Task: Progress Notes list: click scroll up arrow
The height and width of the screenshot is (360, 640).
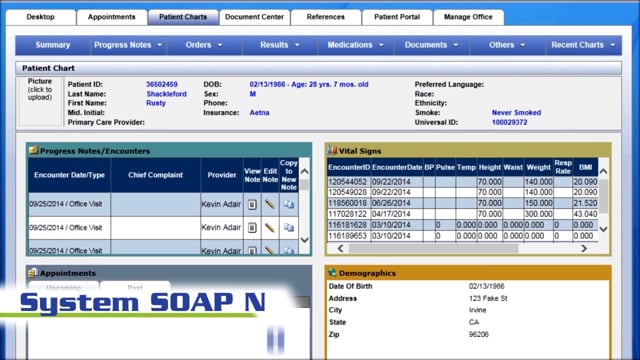Action: point(304,171)
